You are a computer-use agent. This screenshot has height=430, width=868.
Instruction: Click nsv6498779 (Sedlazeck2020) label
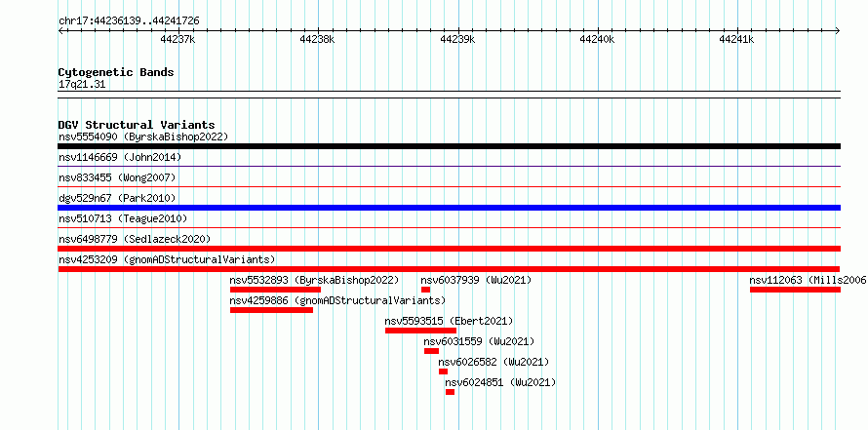click(135, 239)
